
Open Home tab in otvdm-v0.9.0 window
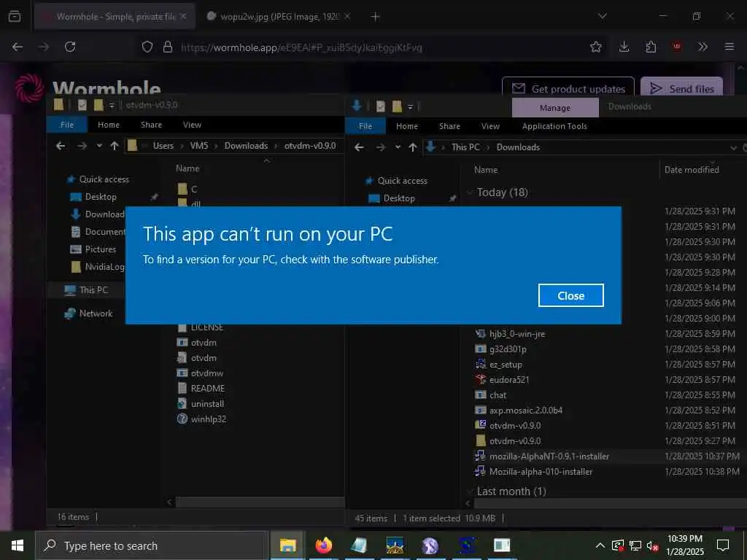coord(109,125)
